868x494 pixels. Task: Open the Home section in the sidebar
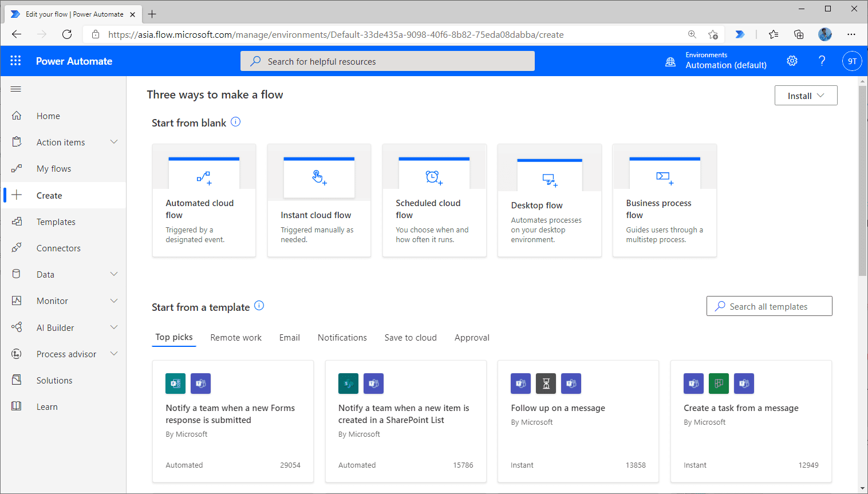coord(48,116)
